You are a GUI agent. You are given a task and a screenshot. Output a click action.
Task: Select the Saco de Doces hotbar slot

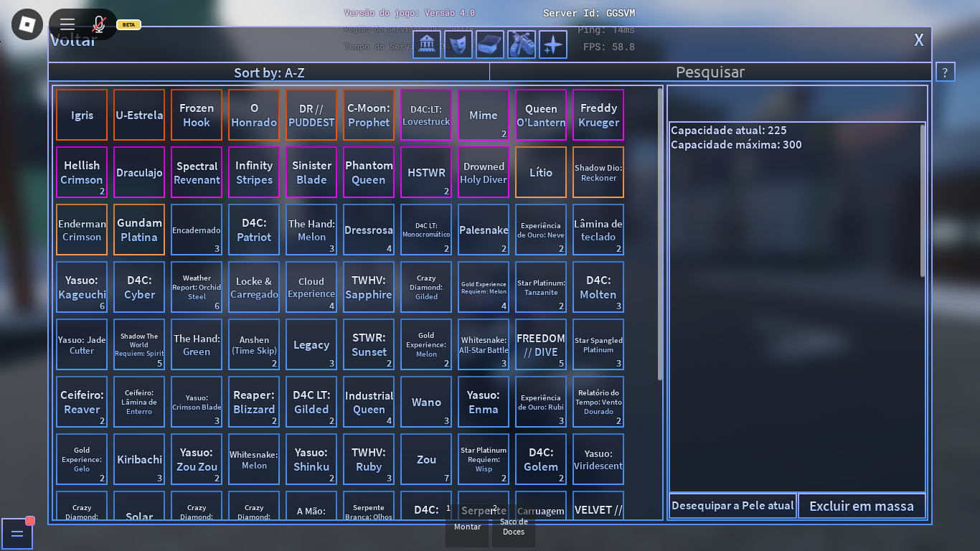pyautogui.click(x=514, y=526)
